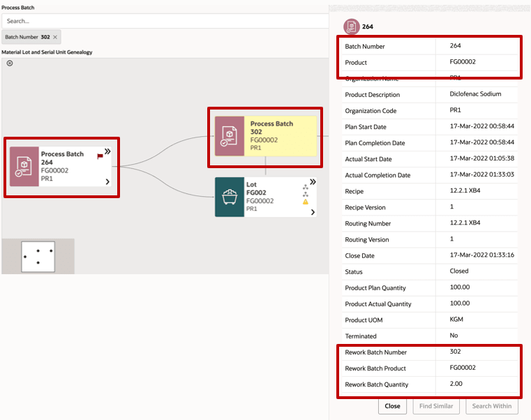The width and height of the screenshot is (531, 420).
Task: Open chevron arrow on Lot FG002
Action: coord(313,212)
